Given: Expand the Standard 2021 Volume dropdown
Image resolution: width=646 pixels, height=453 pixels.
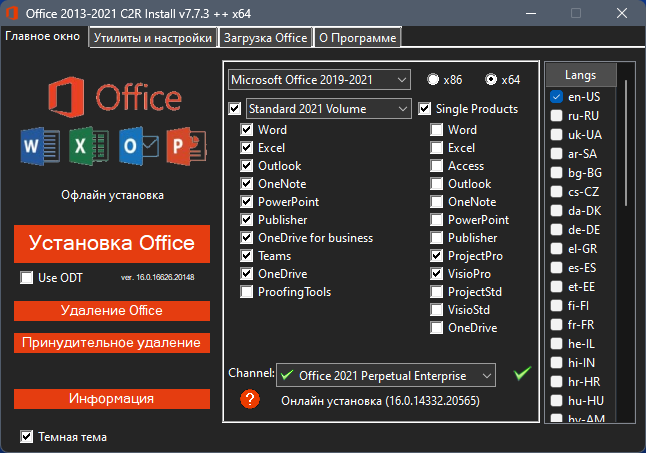Looking at the screenshot, I should point(328,109).
